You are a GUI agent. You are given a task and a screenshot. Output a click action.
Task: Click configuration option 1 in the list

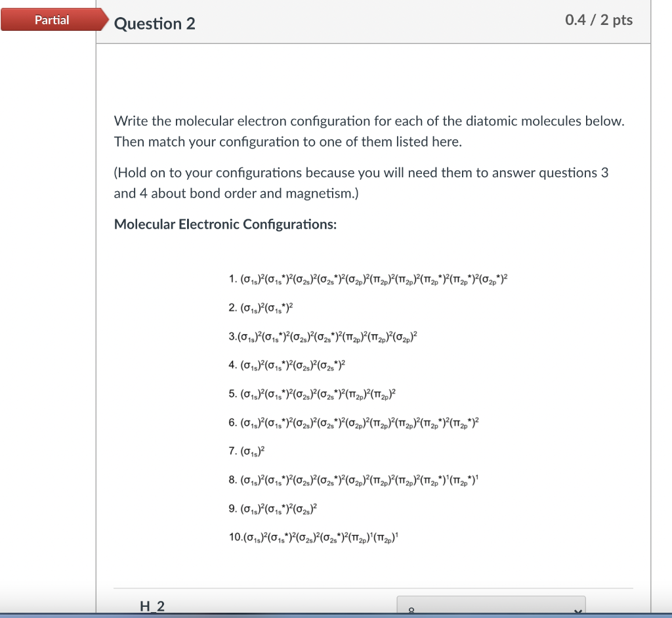pos(367,278)
